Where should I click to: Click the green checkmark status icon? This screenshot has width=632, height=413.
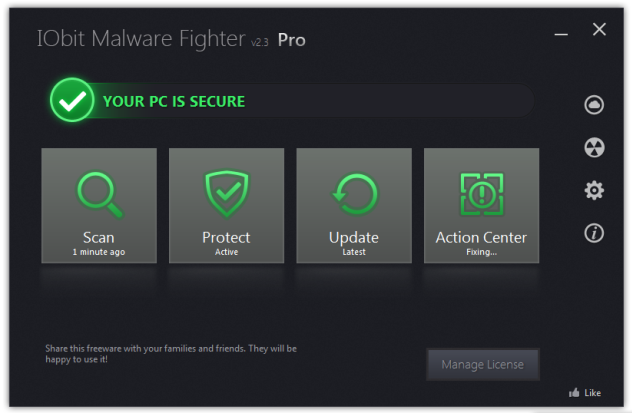[x=71, y=101]
